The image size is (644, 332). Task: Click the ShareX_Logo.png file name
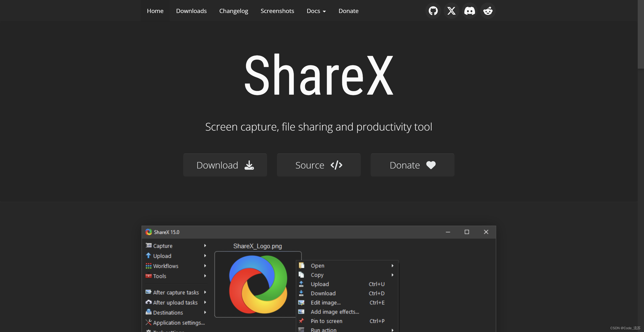[257, 246]
